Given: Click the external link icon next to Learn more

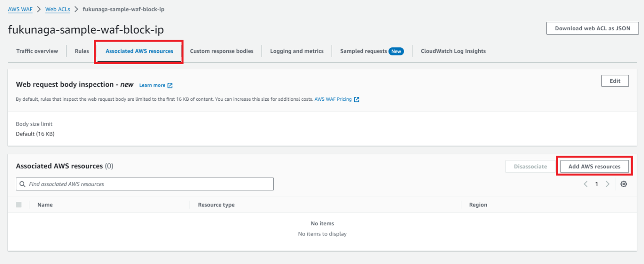Looking at the screenshot, I should point(170,85).
